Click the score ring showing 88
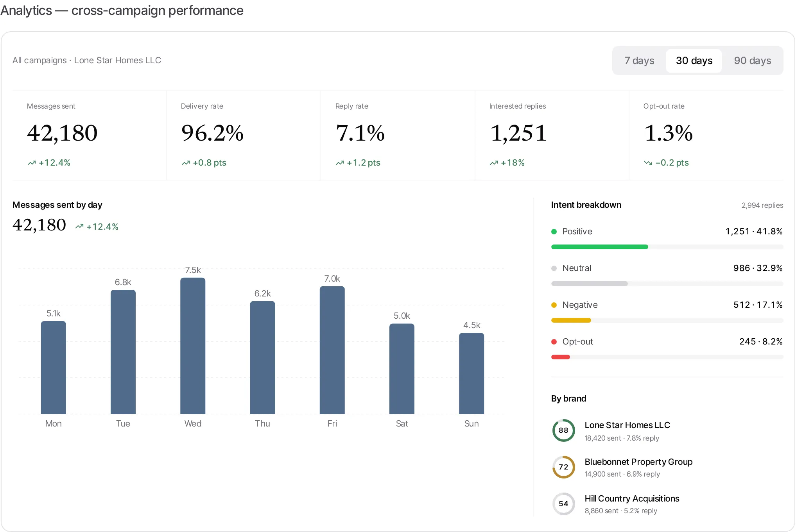The height and width of the screenshot is (532, 796). (x=563, y=430)
